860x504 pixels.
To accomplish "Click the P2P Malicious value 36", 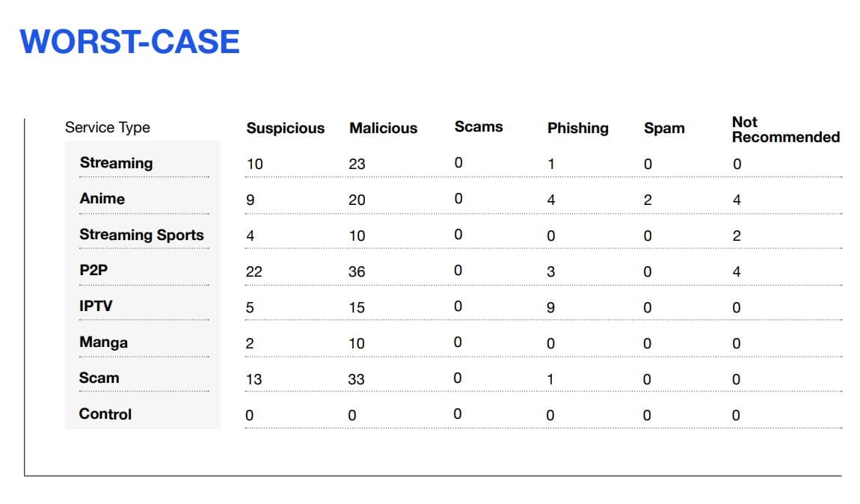I will (x=357, y=271).
